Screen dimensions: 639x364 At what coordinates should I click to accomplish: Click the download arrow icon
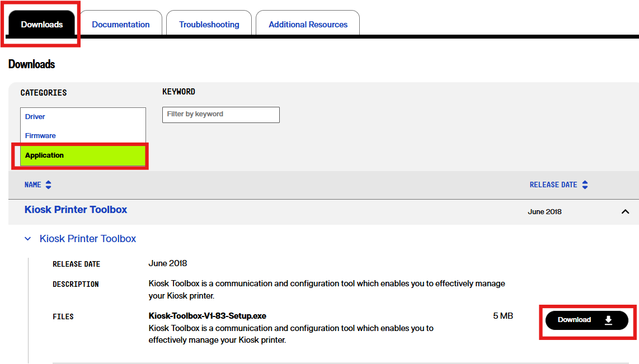click(608, 320)
